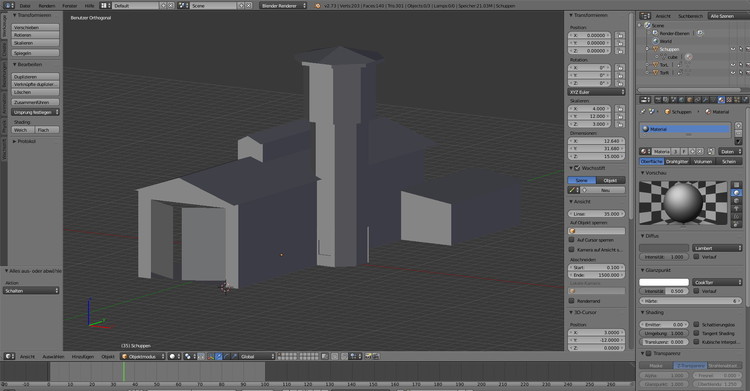This screenshot has width=750, height=391.
Task: Click the add material slot plus icon
Action: tap(739, 125)
